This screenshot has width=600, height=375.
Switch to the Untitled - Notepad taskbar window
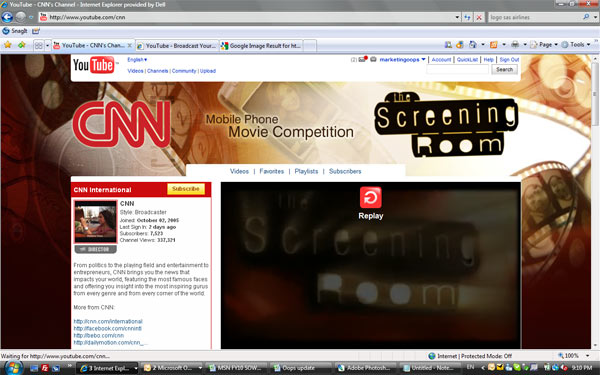click(x=430, y=368)
